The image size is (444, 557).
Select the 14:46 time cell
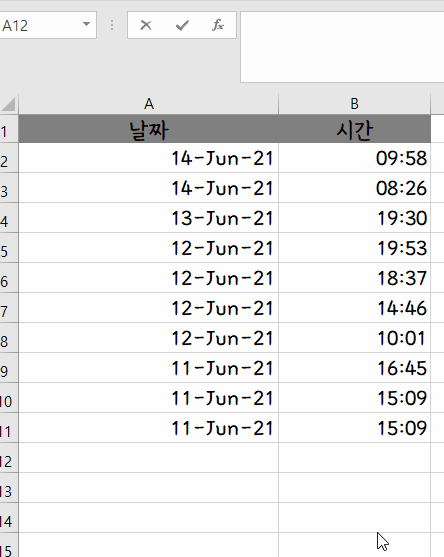(x=354, y=308)
